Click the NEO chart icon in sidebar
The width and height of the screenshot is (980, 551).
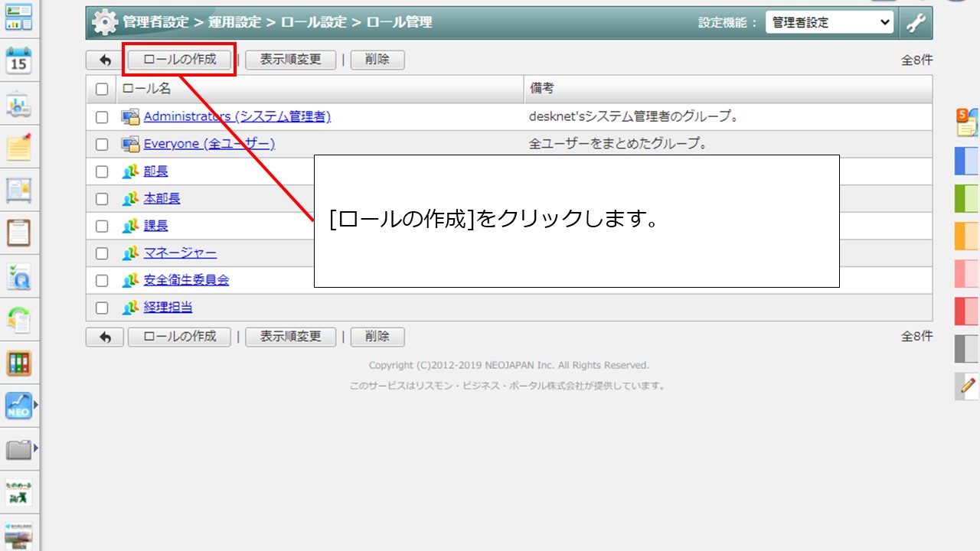(18, 406)
